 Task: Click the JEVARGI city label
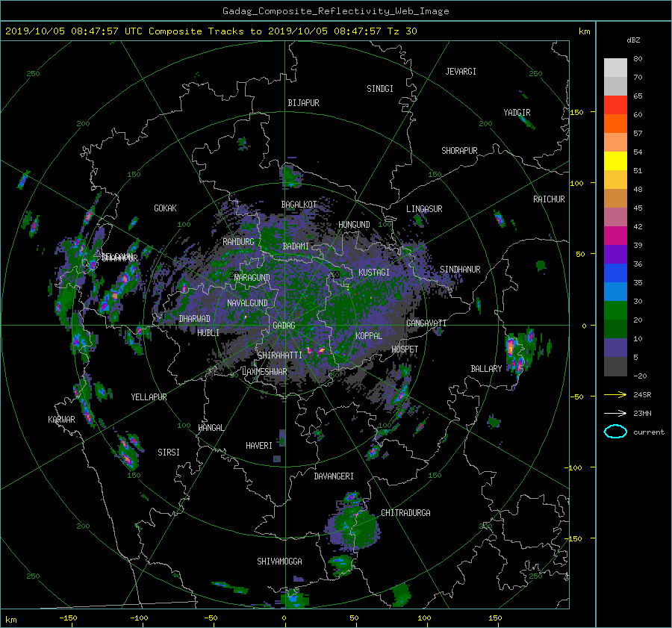click(461, 72)
